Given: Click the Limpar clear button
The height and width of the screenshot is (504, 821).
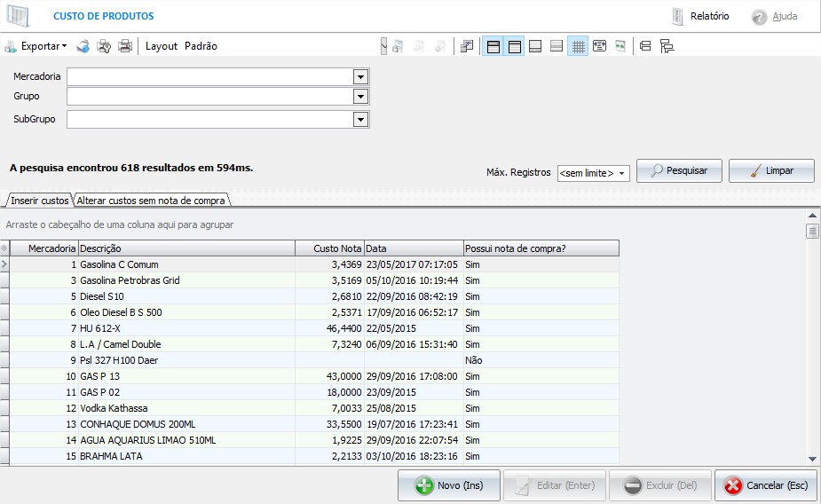Looking at the screenshot, I should pyautogui.click(x=771, y=170).
